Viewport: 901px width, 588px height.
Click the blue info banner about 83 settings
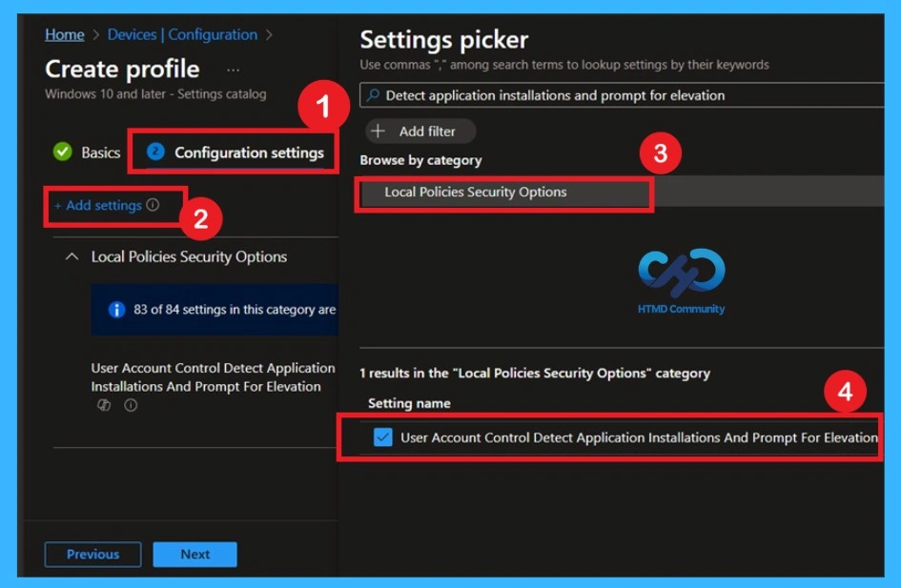[x=215, y=309]
